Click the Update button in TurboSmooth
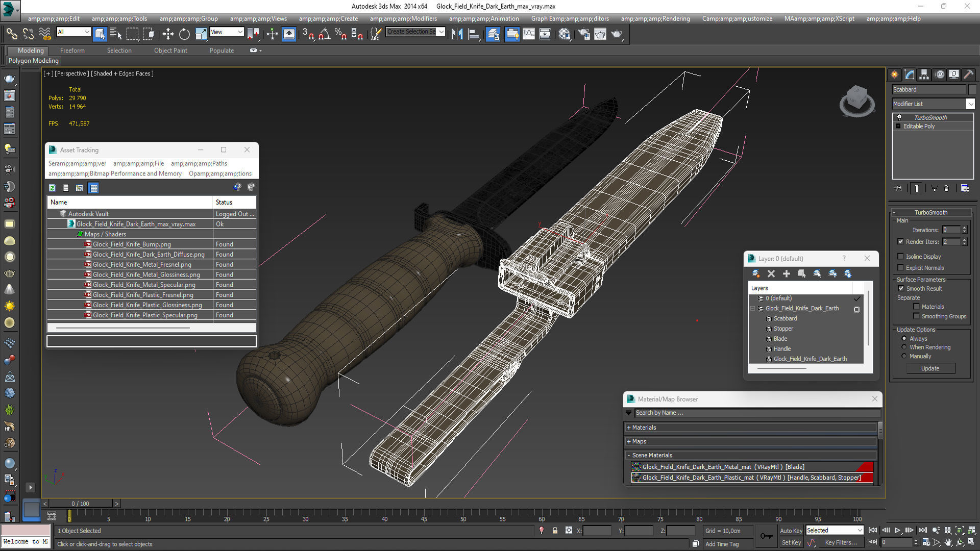This screenshot has height=551, width=980. point(930,368)
